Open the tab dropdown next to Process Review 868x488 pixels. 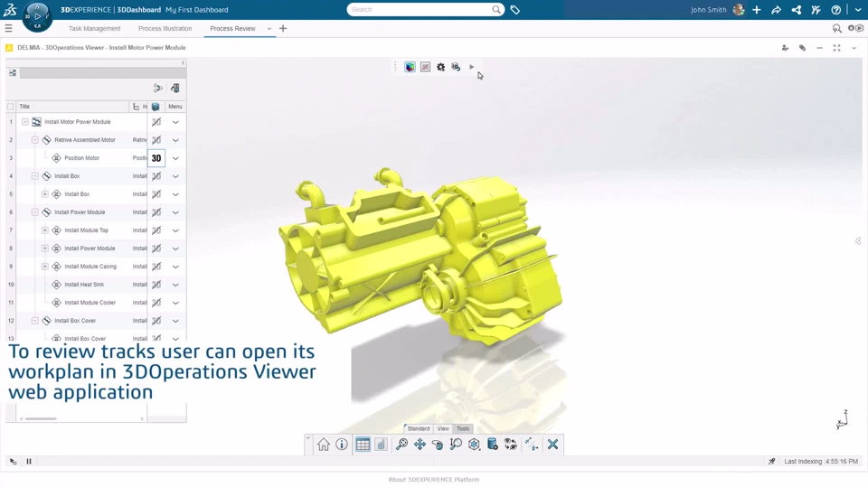click(x=269, y=29)
